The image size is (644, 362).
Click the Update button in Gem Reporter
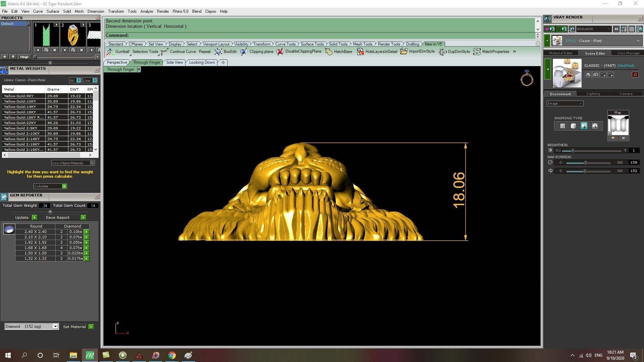tap(25, 218)
